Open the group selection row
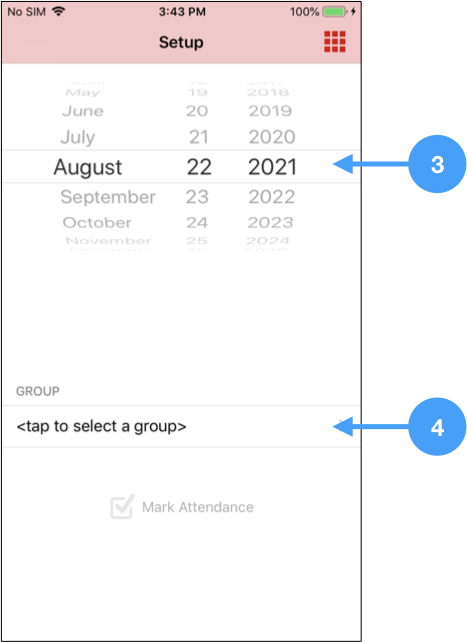The width and height of the screenshot is (467, 642). click(x=182, y=426)
